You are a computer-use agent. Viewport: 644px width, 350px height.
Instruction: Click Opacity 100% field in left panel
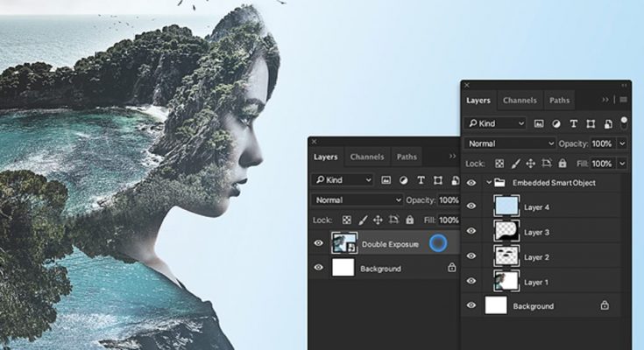[x=449, y=200]
